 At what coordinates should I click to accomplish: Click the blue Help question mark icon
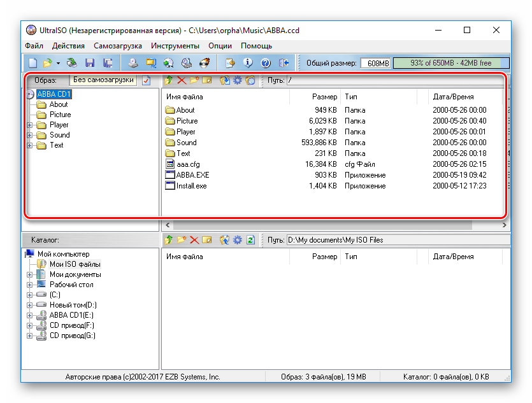click(266, 63)
